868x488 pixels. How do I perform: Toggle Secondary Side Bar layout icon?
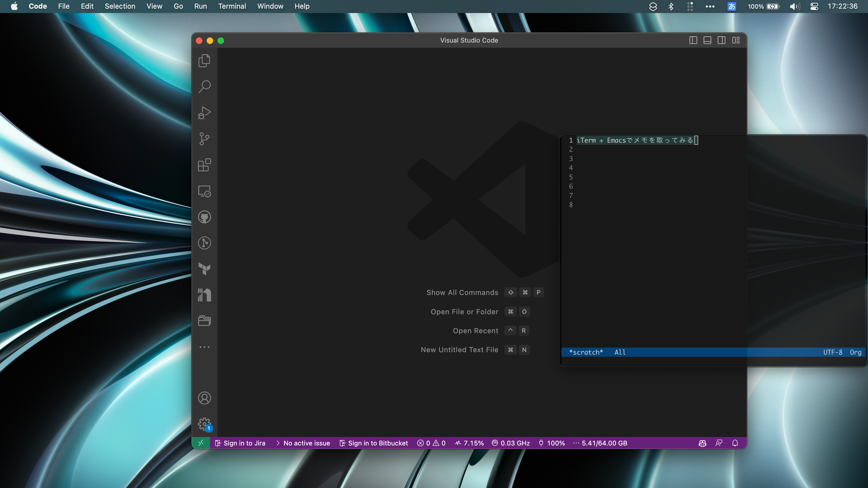click(722, 40)
